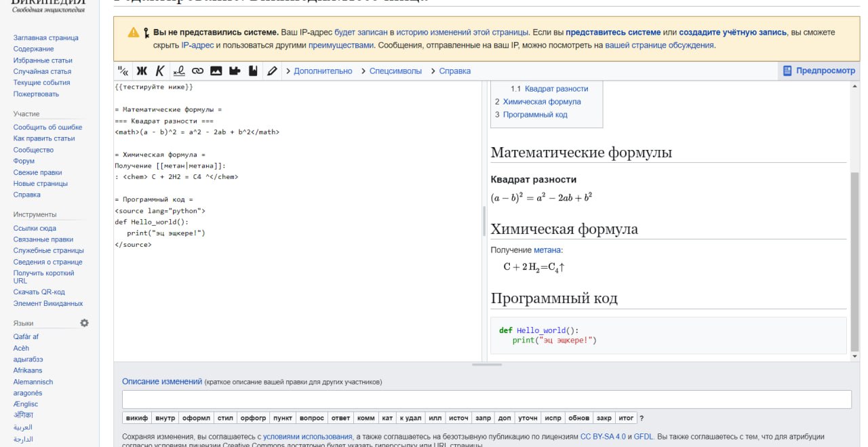Insert the викиф edit summary tag
The image size is (868, 447).
click(x=136, y=418)
